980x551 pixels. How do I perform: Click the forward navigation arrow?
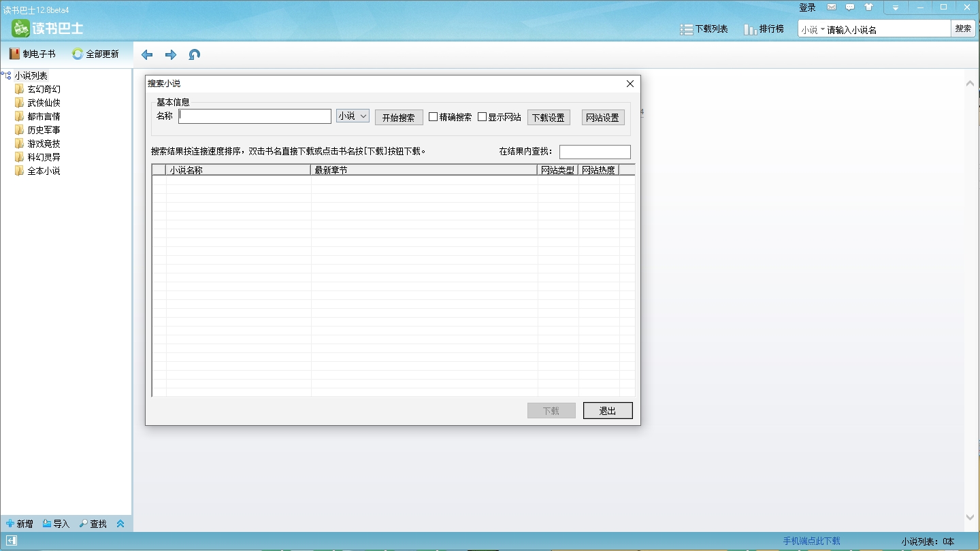tap(171, 54)
